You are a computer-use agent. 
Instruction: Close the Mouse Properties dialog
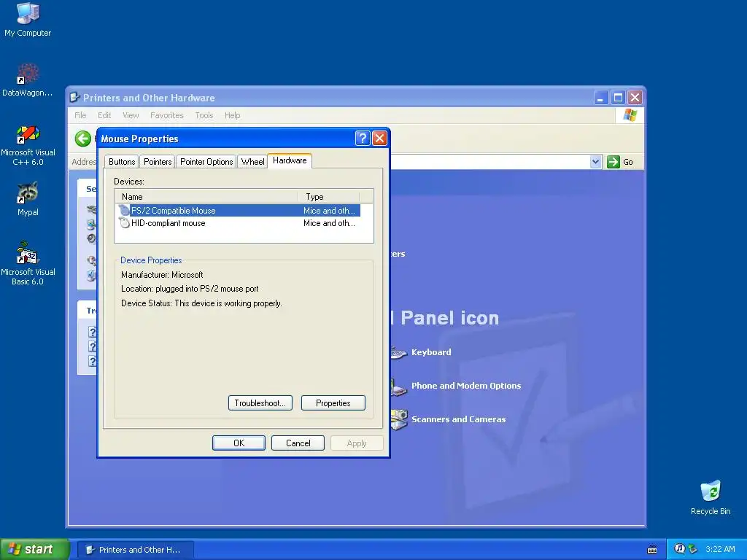tap(379, 138)
